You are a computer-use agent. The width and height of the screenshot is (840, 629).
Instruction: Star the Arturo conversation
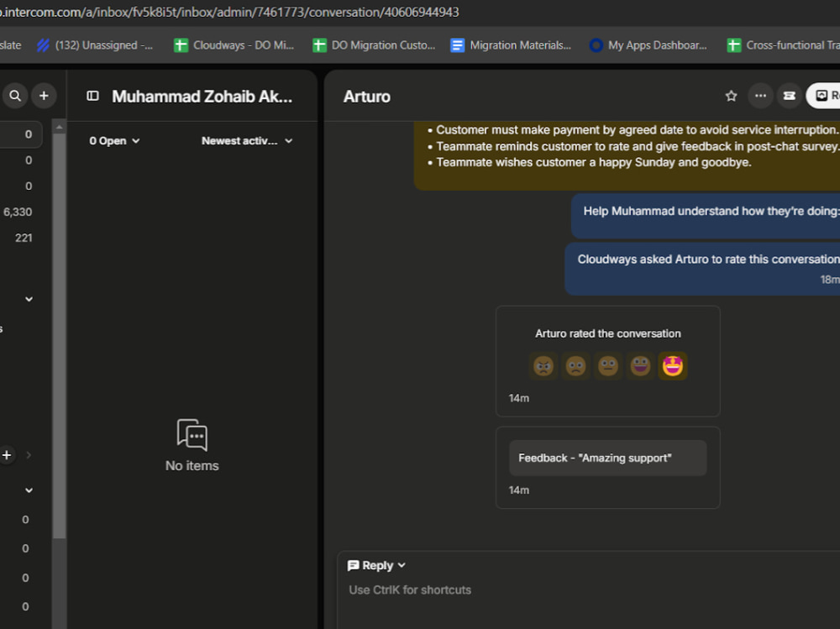[732, 96]
